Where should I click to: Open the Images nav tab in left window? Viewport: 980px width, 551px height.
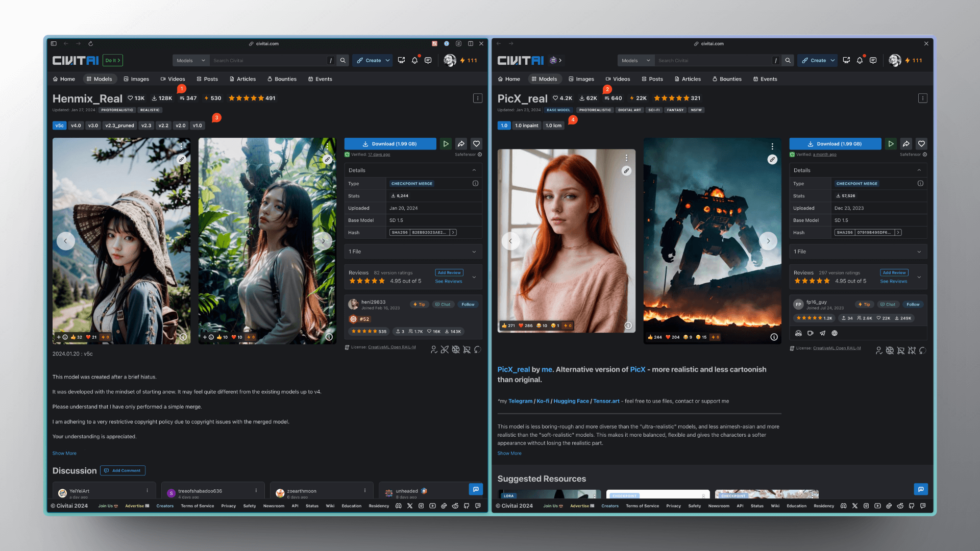pos(136,79)
